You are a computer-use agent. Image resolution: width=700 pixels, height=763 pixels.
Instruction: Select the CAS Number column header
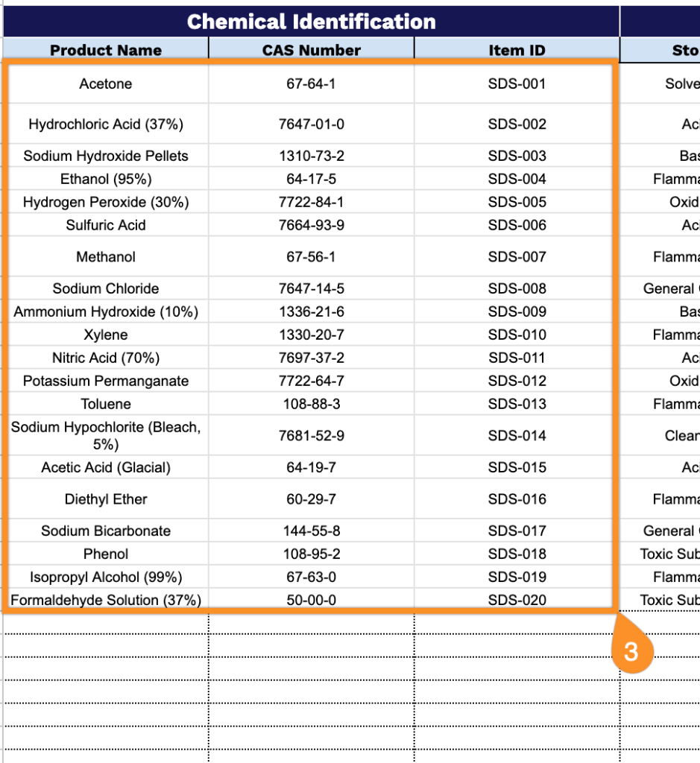pos(311,50)
